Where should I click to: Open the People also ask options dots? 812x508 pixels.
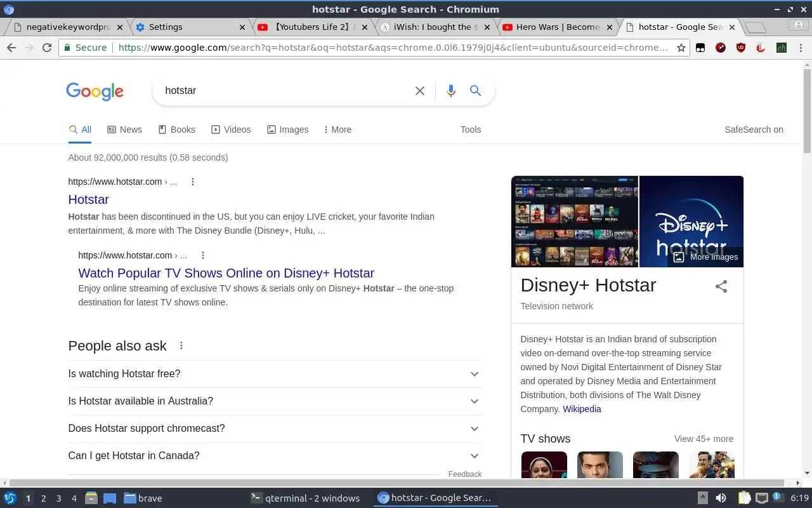[181, 346]
